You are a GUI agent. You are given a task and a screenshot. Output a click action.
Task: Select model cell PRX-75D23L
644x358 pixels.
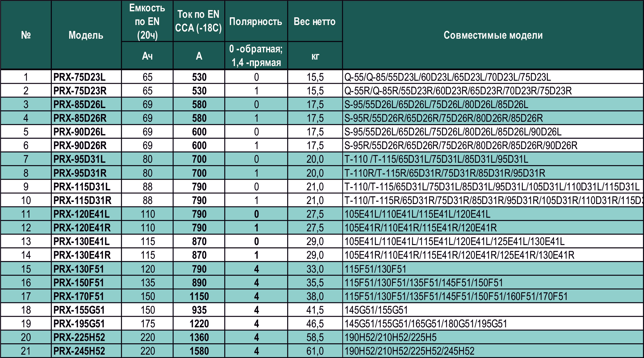(x=86, y=77)
